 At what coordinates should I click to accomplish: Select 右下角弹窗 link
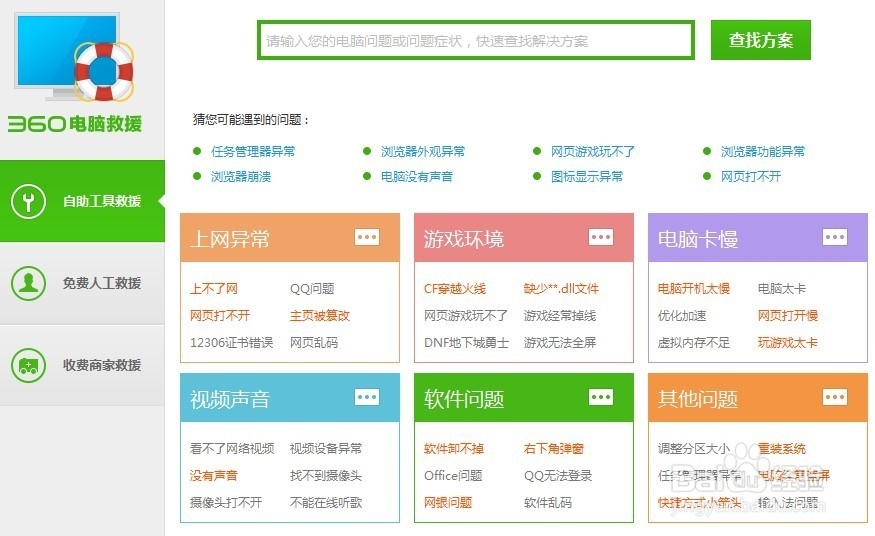click(554, 448)
